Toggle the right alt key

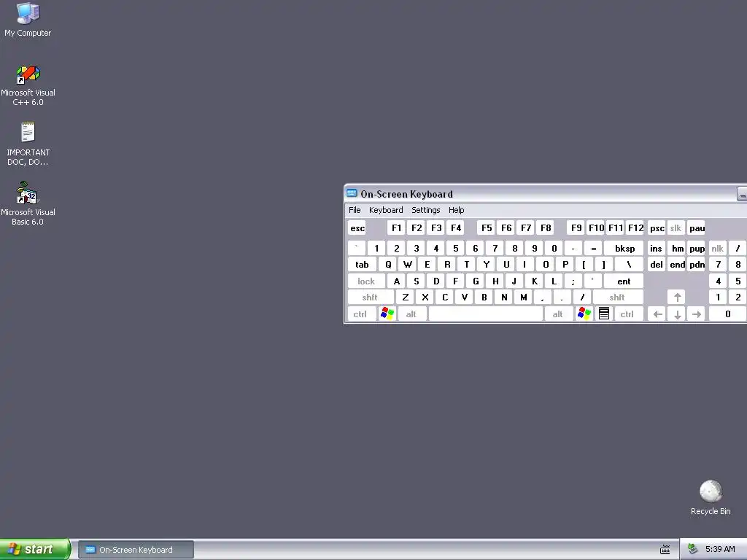pos(557,314)
